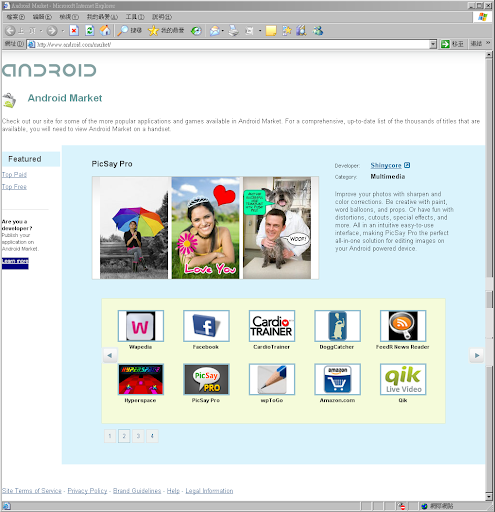Screen dimensions: 495x512
Task: Open the Favorites menu in menu bar
Action: 102,17
